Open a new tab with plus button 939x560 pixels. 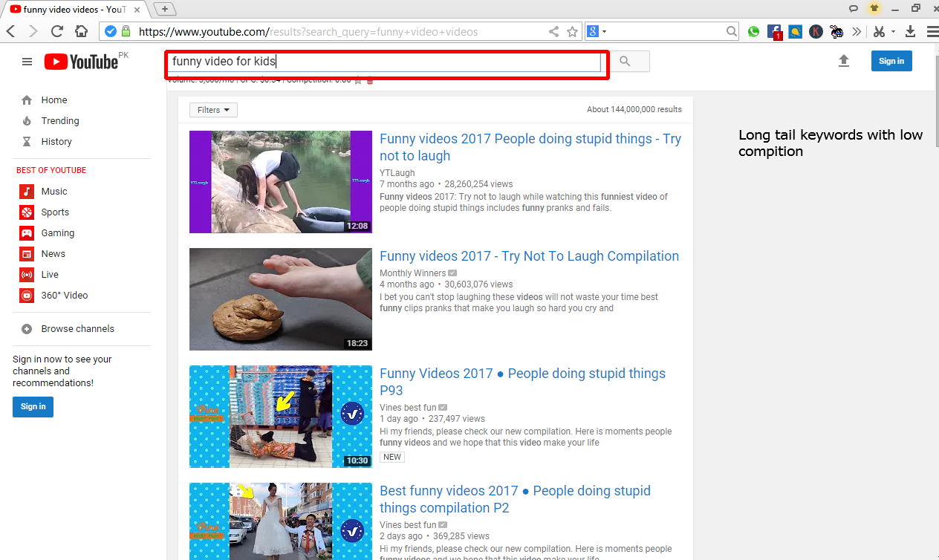pyautogui.click(x=164, y=9)
